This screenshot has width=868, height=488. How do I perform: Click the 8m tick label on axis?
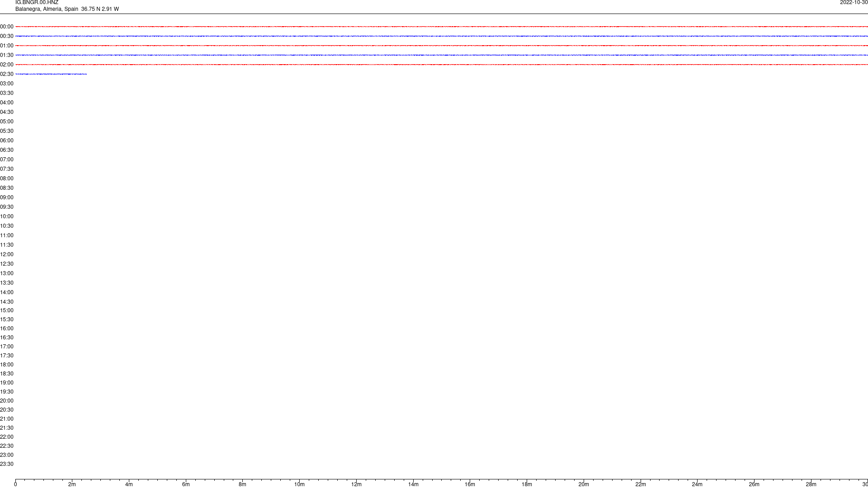pos(243,484)
